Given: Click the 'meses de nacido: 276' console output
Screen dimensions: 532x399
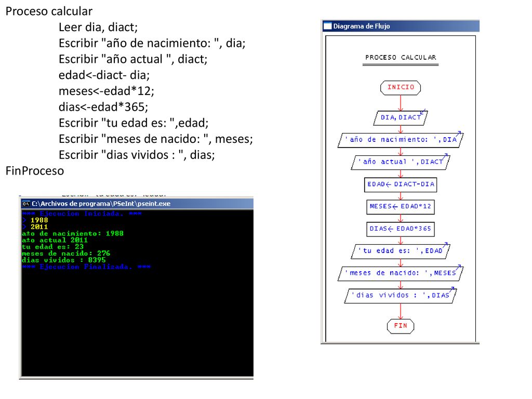Looking at the screenshot, I should coord(66,254).
